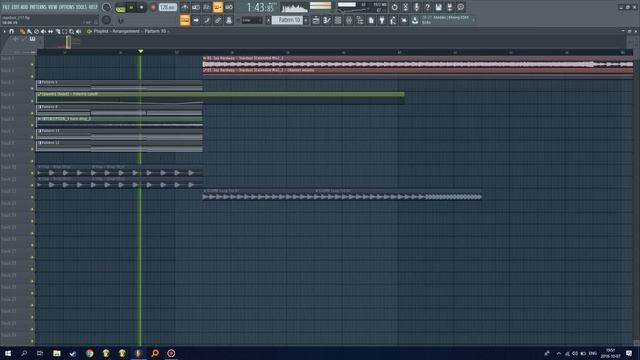Screen dimensions: 640x360
Task: Click the microphone recording icon
Action: tap(416, 7)
